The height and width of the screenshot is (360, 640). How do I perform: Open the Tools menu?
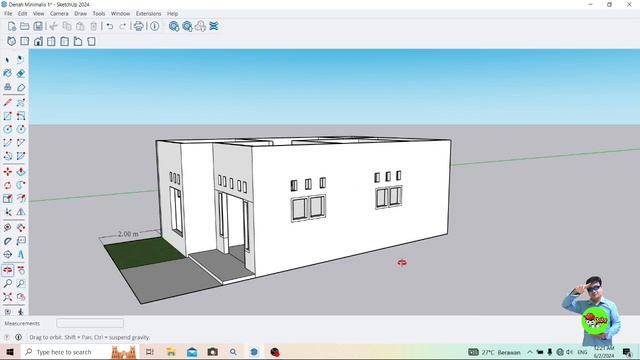99,13
